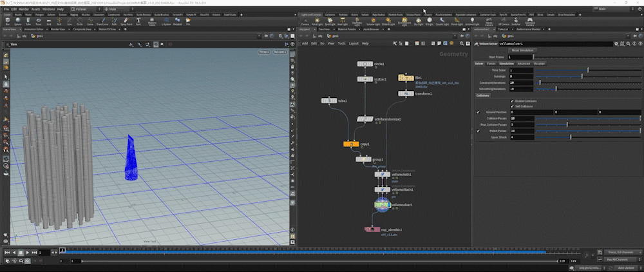Open the network editor search (magnifier) icon
Screen dimensions: 644x272
tap(462, 43)
